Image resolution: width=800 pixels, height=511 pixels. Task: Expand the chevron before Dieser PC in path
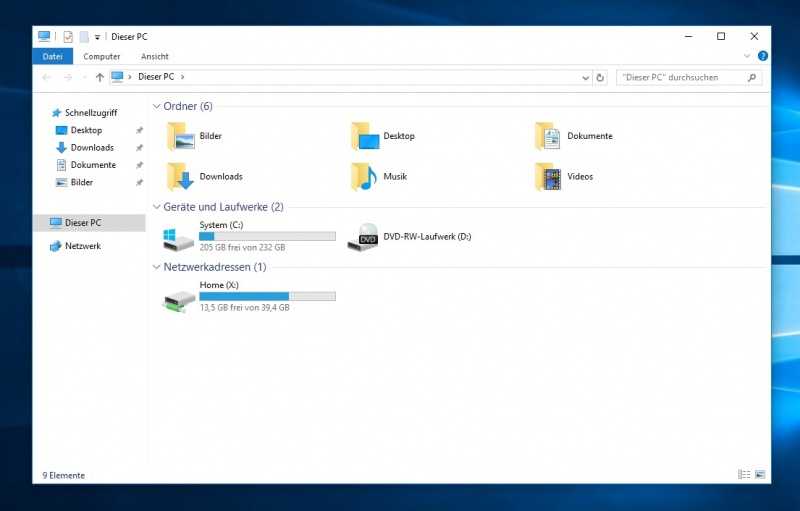click(x=130, y=77)
